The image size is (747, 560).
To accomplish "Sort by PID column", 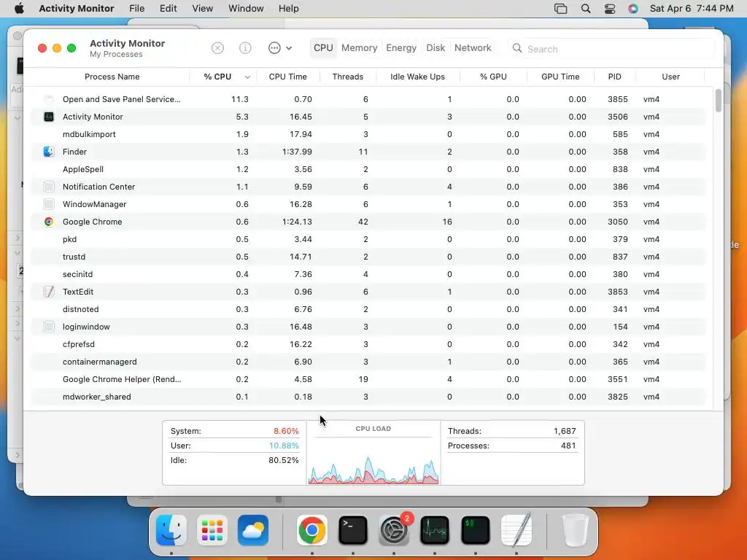I will pos(614,77).
